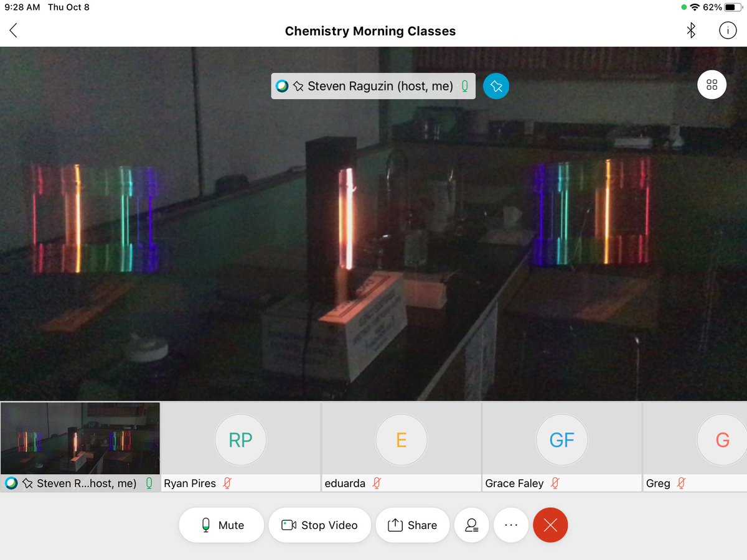Open the participants list icon
This screenshot has width=747, height=560.
tap(472, 525)
